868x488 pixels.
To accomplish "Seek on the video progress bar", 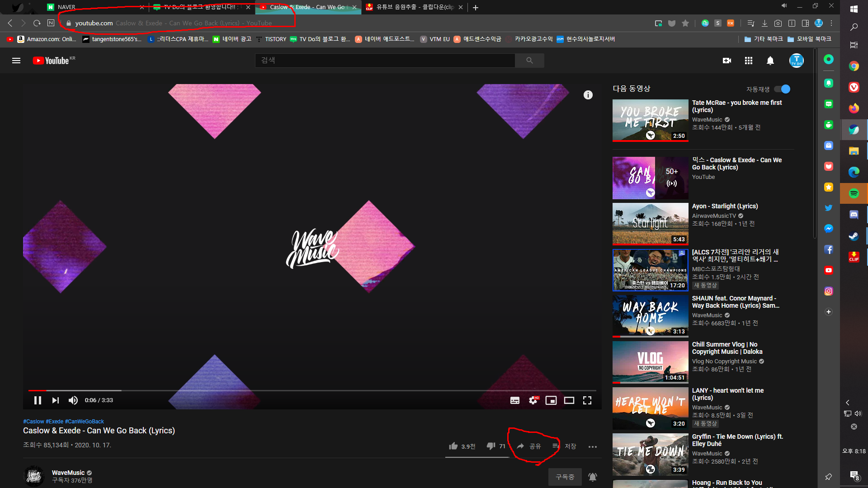I will point(312,390).
